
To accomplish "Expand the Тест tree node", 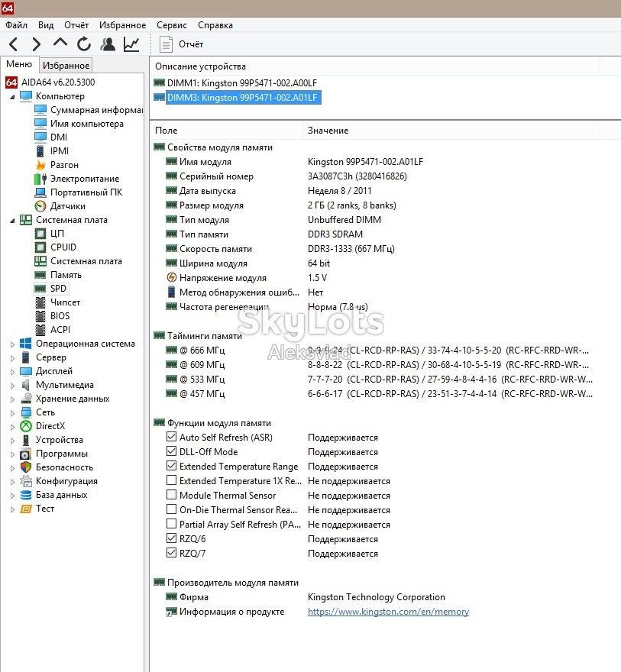I will tap(12, 509).
